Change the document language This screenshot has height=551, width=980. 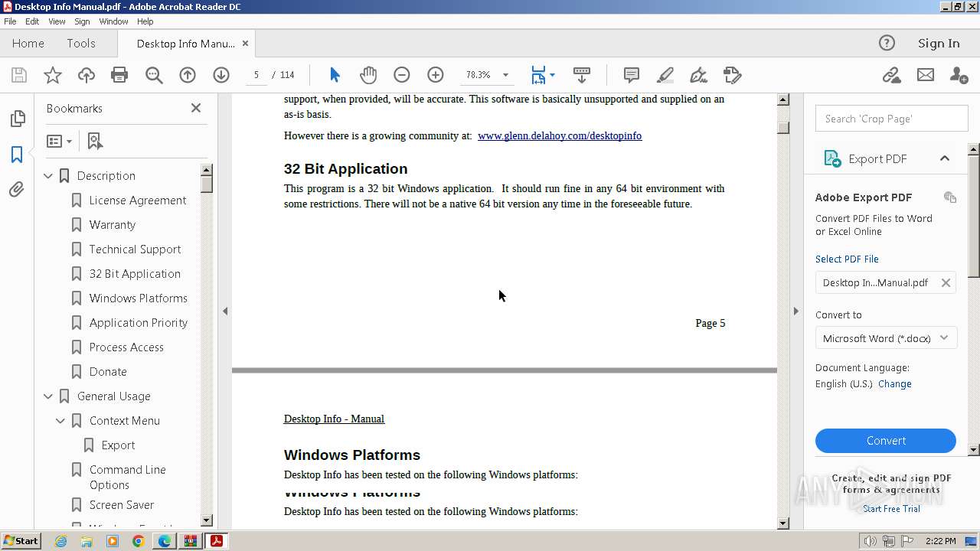click(x=895, y=384)
